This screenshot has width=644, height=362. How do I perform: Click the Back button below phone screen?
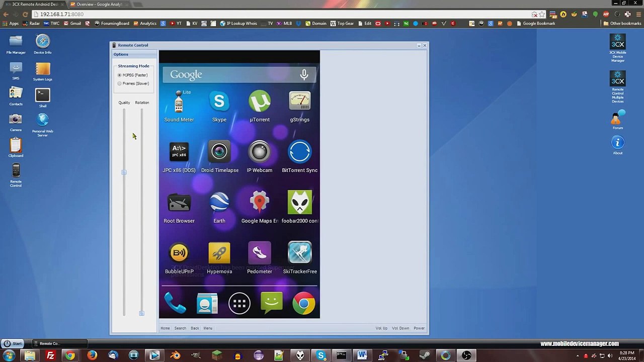pyautogui.click(x=195, y=328)
